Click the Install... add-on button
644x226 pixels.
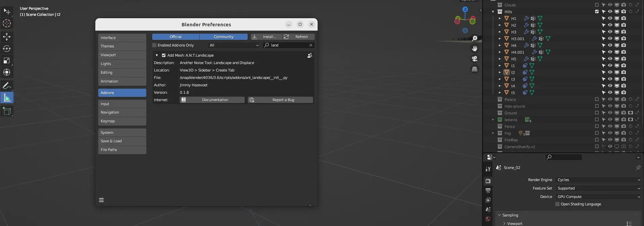tap(266, 37)
